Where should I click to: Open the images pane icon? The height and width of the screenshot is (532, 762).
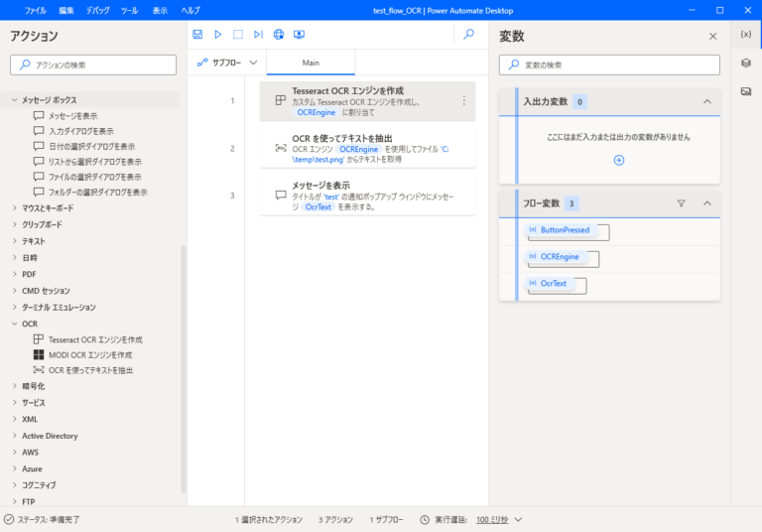point(746,91)
